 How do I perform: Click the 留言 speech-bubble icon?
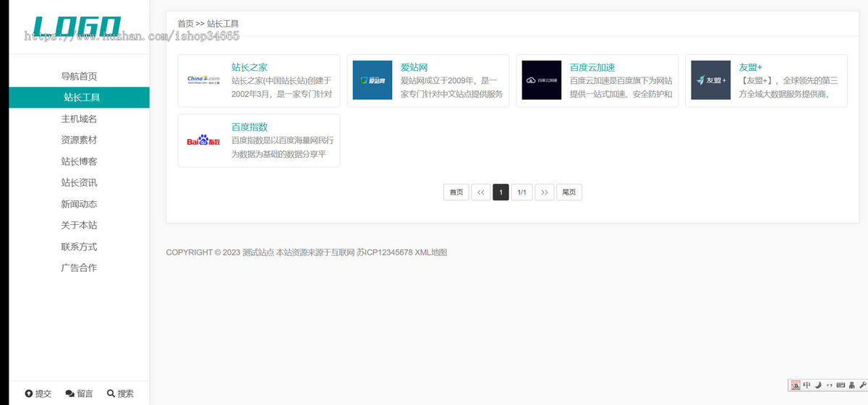click(x=69, y=393)
